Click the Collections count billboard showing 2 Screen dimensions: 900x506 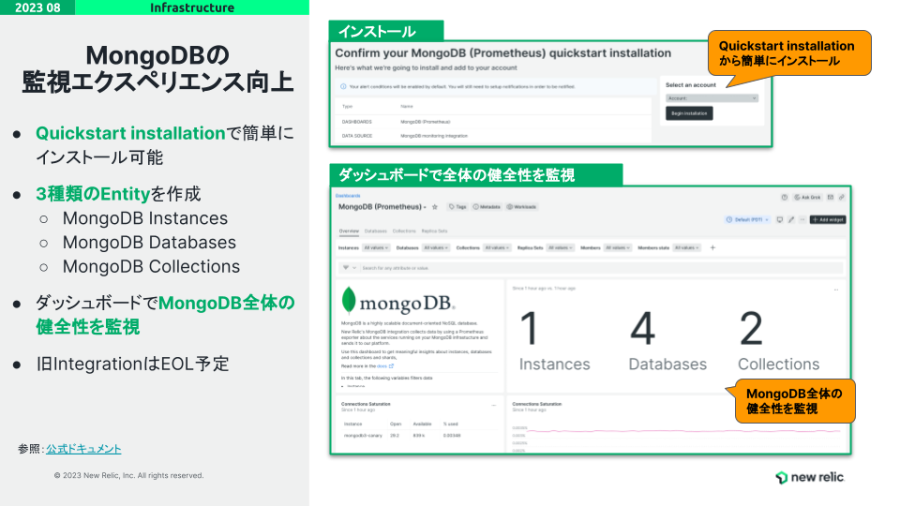pyautogui.click(x=778, y=340)
